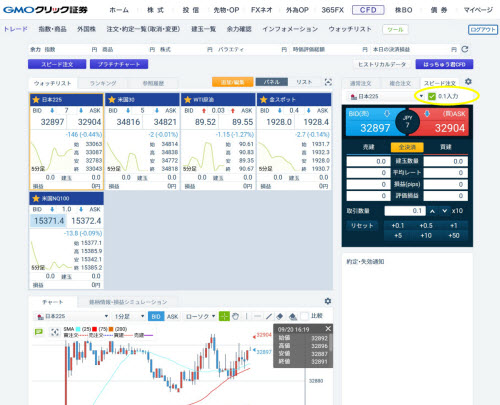Click WTI原油 bid price 89.52
Image resolution: width=500 pixels, height=405 pixels.
point(205,122)
